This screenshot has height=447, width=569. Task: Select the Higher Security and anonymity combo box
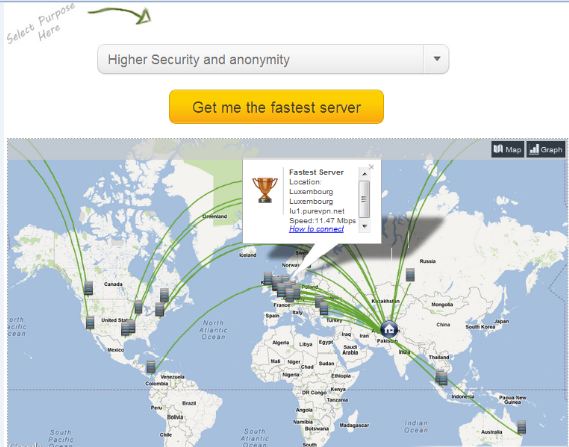[273, 59]
